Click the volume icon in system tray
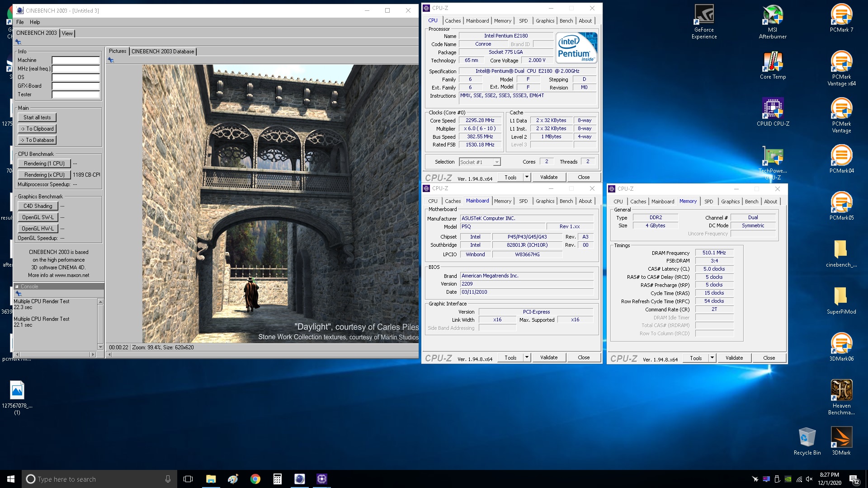The width and height of the screenshot is (868, 488). click(809, 479)
